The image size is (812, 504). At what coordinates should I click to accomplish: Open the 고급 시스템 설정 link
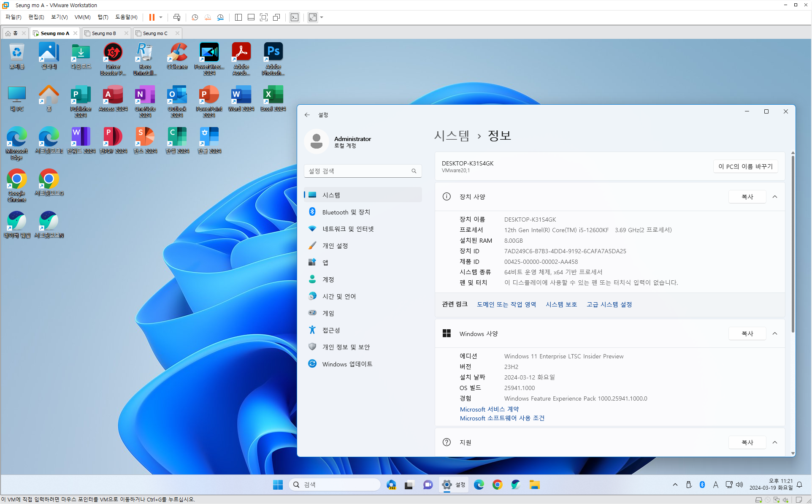click(609, 304)
